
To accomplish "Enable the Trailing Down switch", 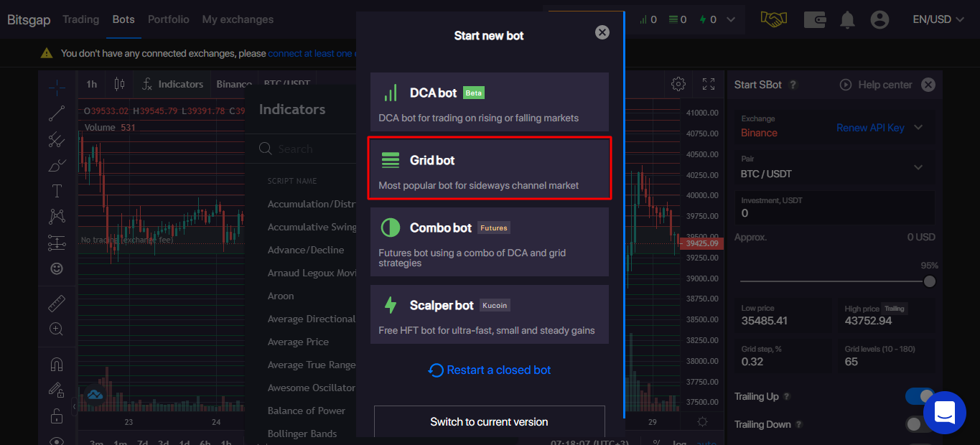I will coord(919,424).
